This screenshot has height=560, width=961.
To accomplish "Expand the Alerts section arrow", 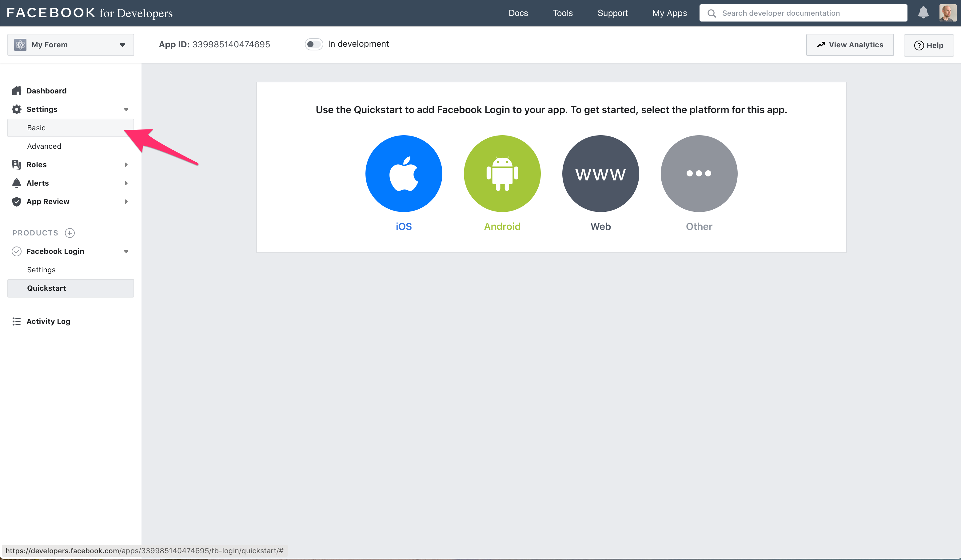I will point(126,183).
